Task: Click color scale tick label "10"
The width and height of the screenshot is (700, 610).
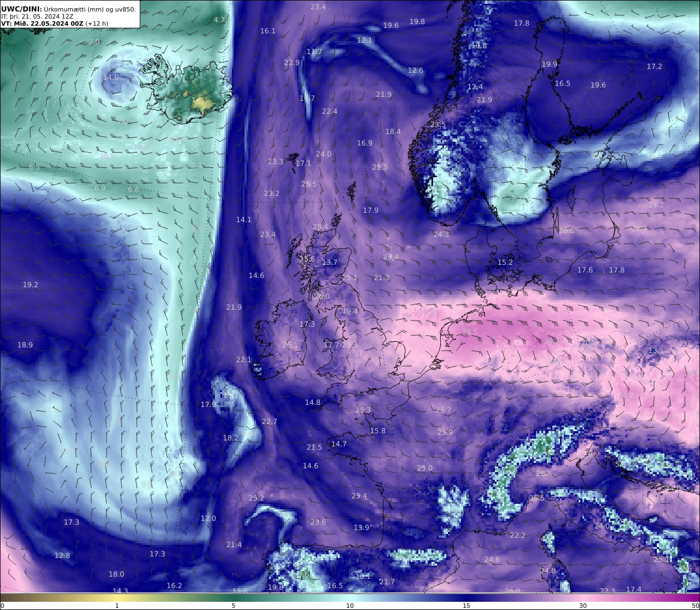Action: coord(350,606)
